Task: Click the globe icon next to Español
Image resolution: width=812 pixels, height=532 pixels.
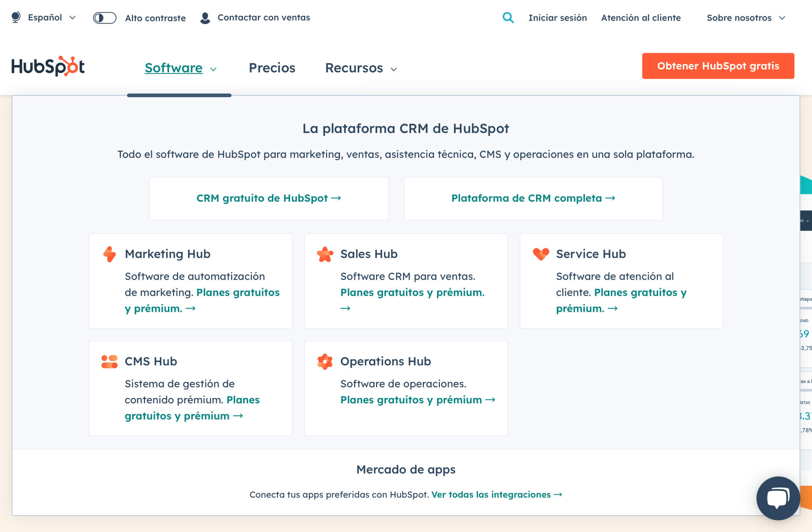Action: [15, 17]
